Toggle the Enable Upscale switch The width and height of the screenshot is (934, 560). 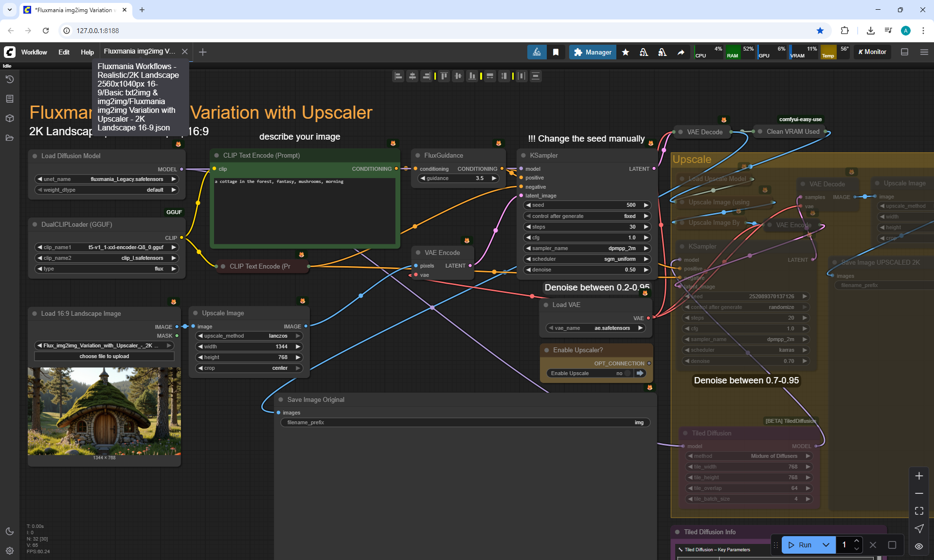(x=628, y=373)
